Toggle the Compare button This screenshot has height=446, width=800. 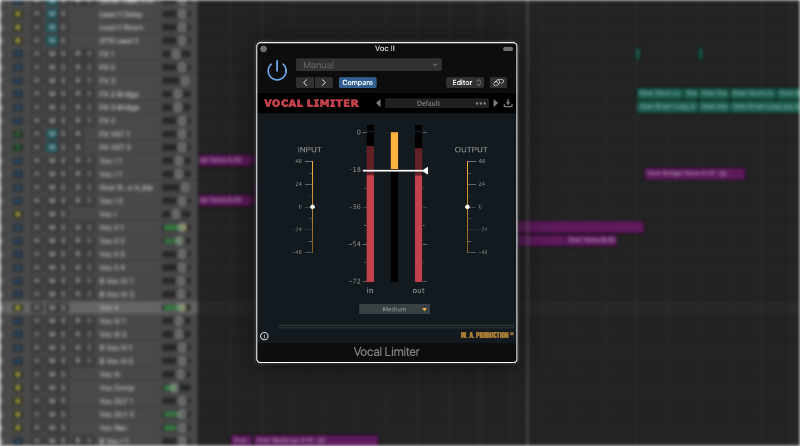tap(358, 83)
